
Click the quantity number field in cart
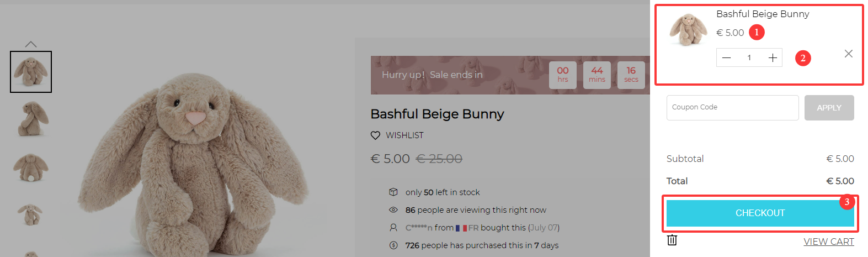749,58
